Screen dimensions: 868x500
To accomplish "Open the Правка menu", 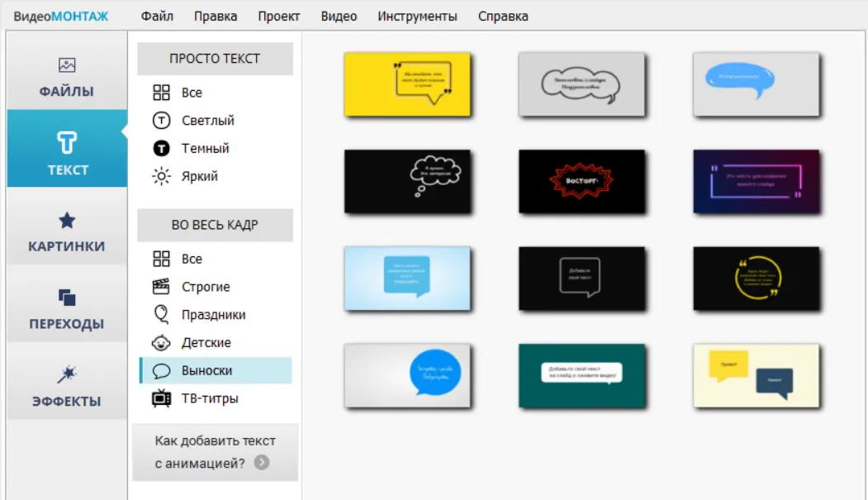I will coord(216,16).
